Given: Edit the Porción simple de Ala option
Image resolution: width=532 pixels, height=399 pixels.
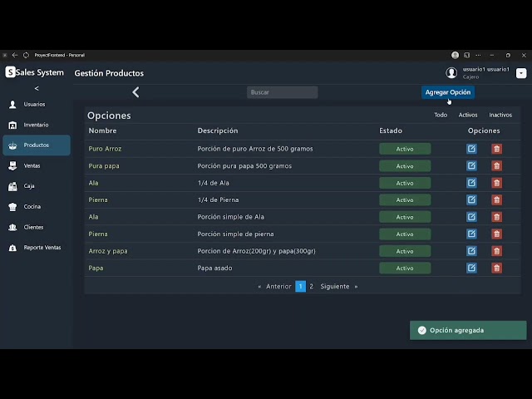Looking at the screenshot, I should coord(471,217).
